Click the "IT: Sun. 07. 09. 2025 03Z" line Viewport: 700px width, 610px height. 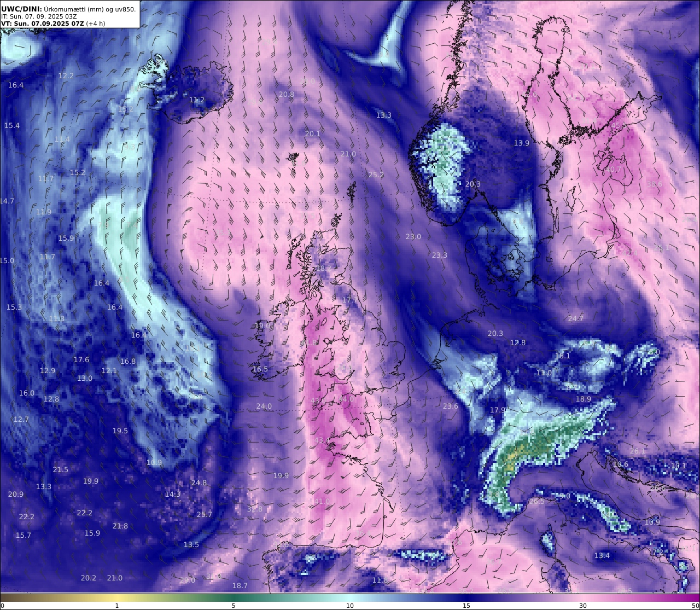coord(39,16)
